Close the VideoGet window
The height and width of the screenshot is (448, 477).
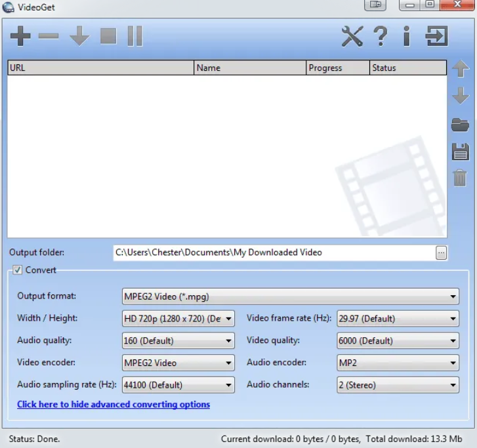click(457, 5)
